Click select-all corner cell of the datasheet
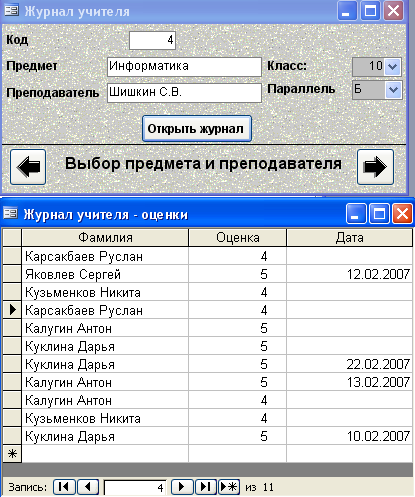The width and height of the screenshot is (415, 497). tap(12, 238)
